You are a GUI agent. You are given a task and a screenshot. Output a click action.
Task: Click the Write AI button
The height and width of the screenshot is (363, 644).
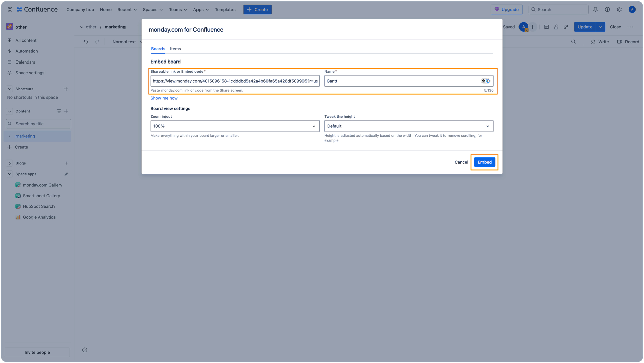(x=600, y=42)
